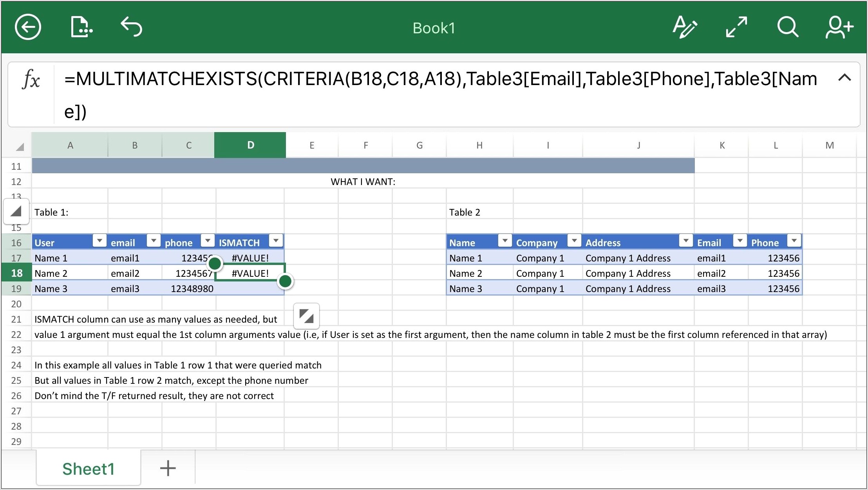Image resolution: width=868 pixels, height=490 pixels.
Task: Toggle Phone column filter in Table 1
Action: point(207,243)
